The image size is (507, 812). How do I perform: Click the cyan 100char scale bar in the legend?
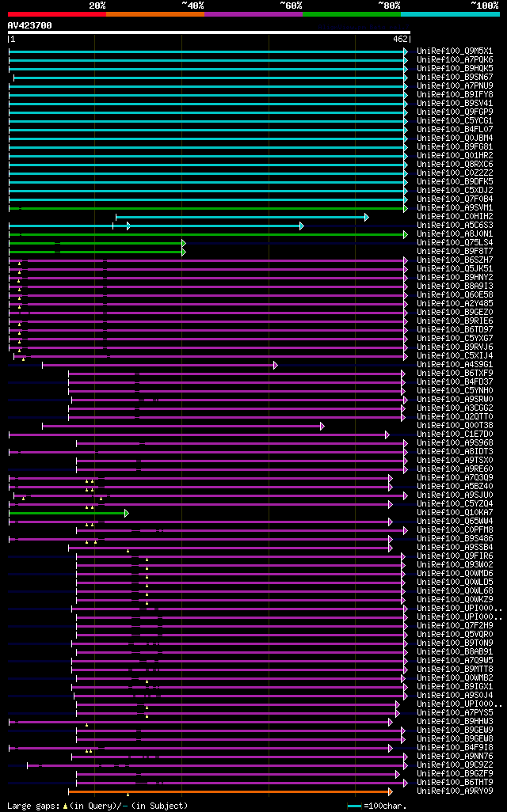(354, 806)
